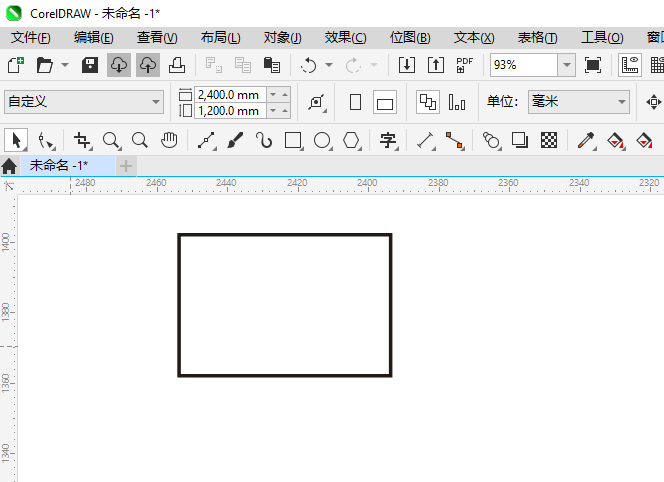Screen dimensions: 664x482
Task: Undo the last action
Action: (x=309, y=65)
